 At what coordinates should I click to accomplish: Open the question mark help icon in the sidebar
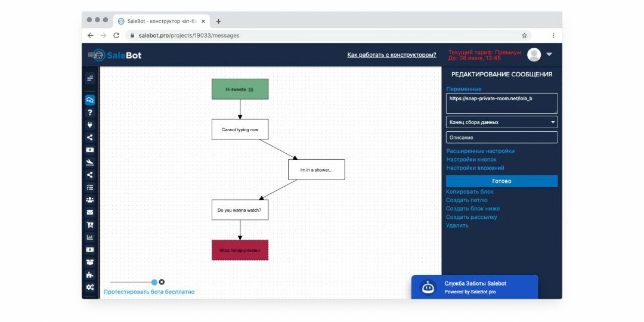pos(90,113)
